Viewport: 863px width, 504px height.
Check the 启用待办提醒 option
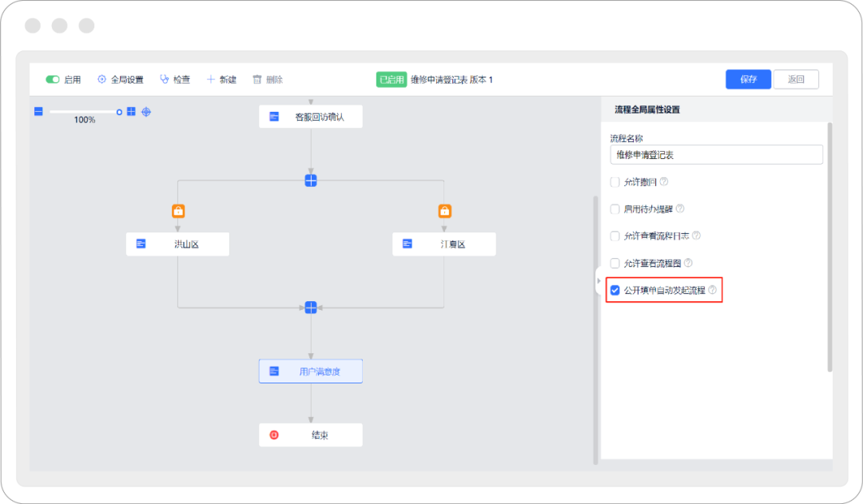pos(614,209)
